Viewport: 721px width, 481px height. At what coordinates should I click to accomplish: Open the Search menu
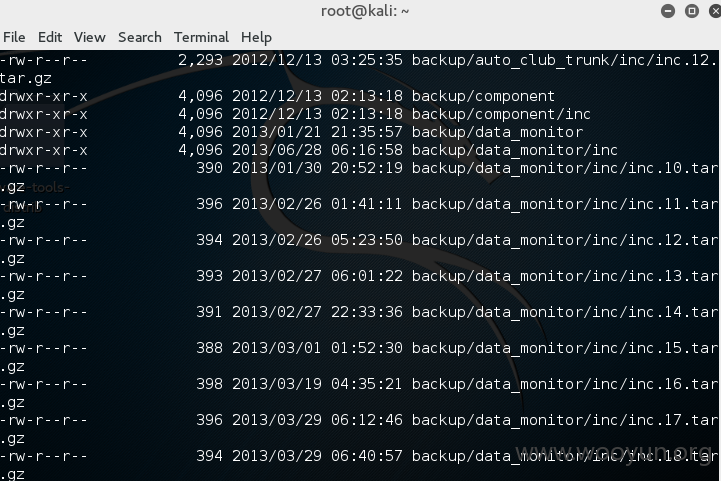click(140, 37)
